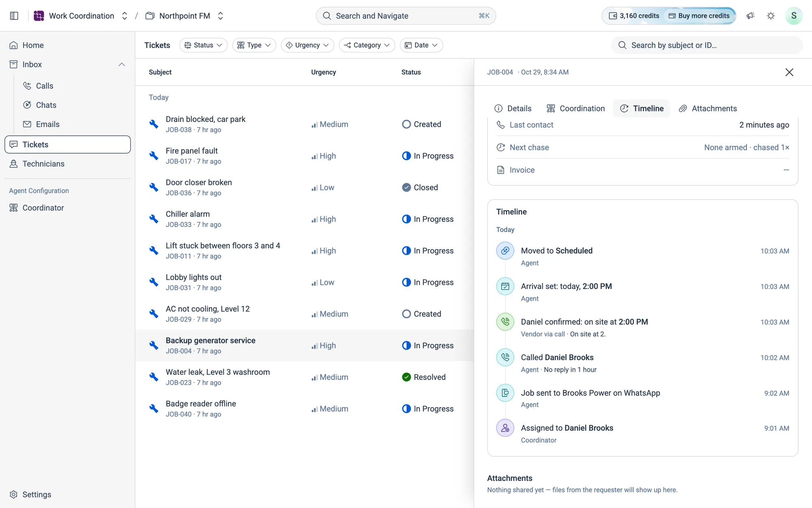Screen dimensions: 812x508
Task: Open the Status filter dropdown
Action: pyautogui.click(x=203, y=45)
